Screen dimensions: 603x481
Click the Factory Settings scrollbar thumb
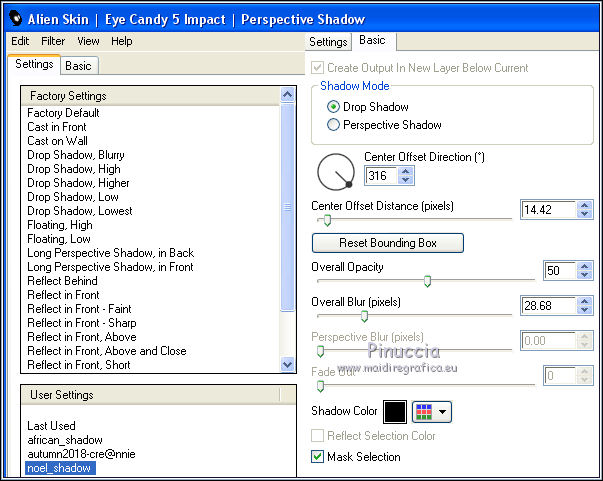288,207
